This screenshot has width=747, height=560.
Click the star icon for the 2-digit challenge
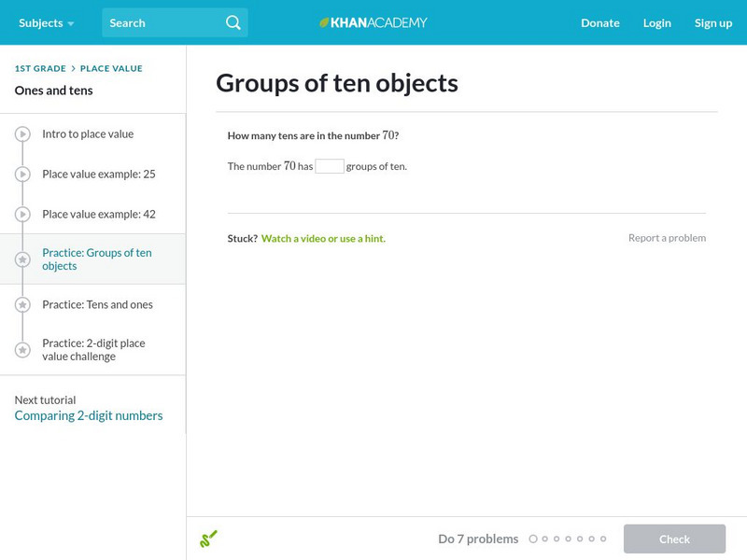[x=21, y=350]
